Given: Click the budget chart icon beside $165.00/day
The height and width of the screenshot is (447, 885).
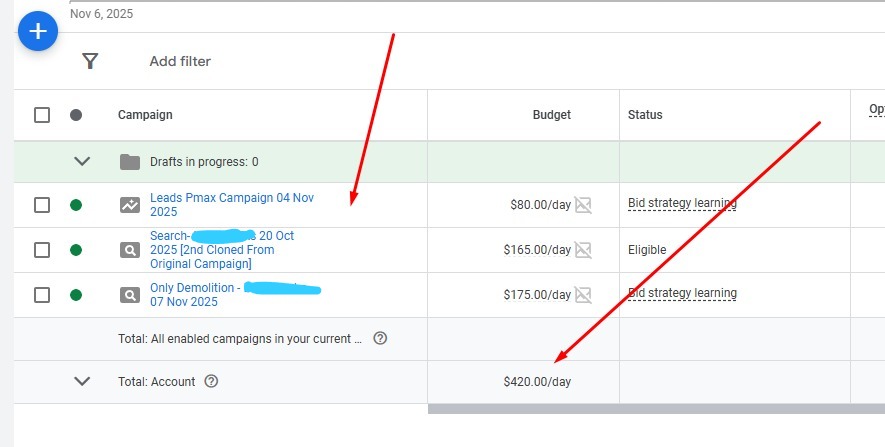Looking at the screenshot, I should pos(583,250).
